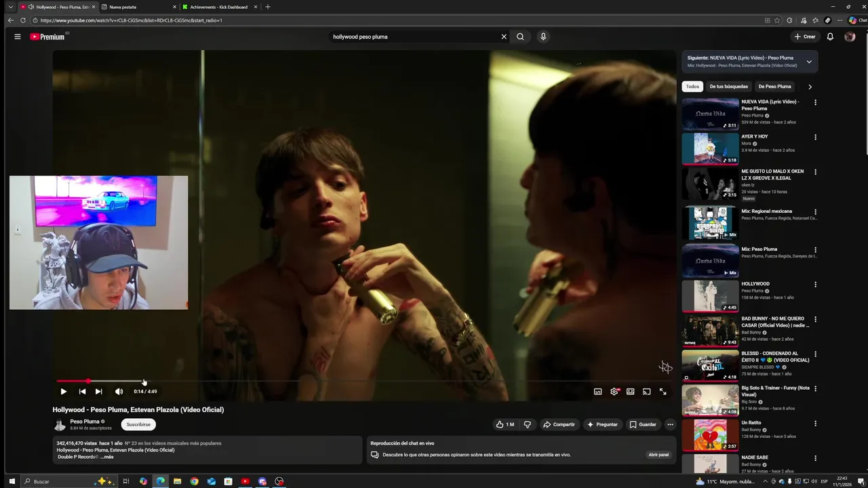Click the magnifier search button
This screenshot has width=868, height=488.
click(x=520, y=37)
